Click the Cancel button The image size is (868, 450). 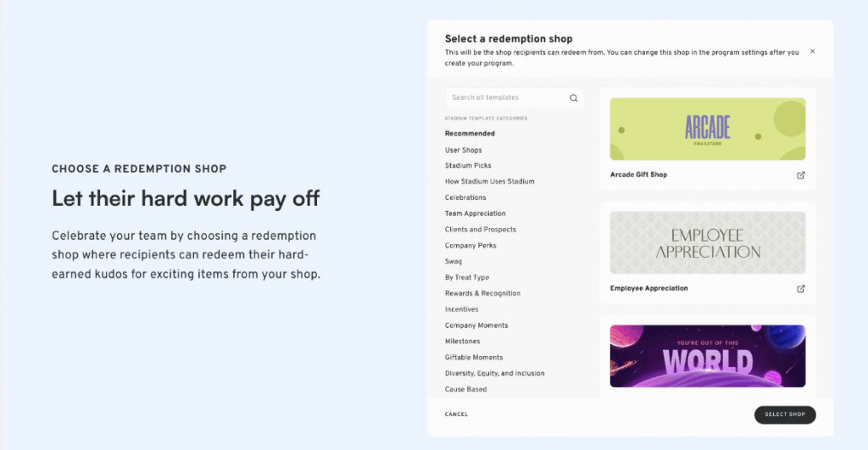[456, 414]
